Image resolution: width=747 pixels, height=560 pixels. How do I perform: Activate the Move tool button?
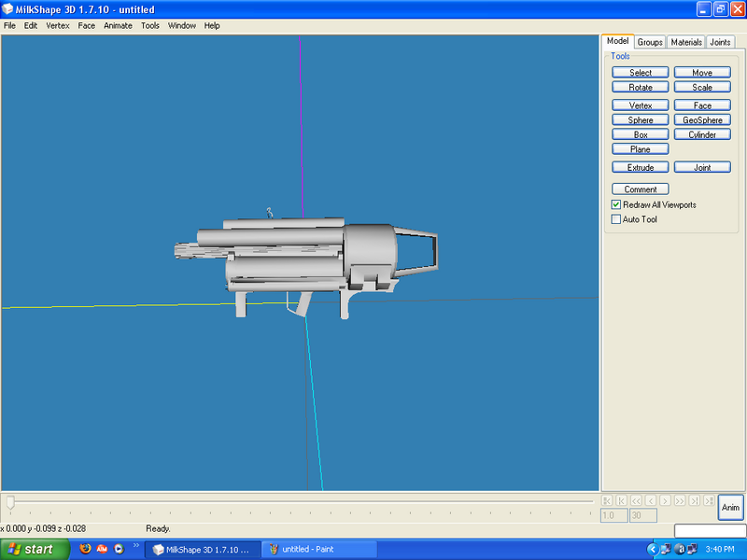tap(702, 73)
